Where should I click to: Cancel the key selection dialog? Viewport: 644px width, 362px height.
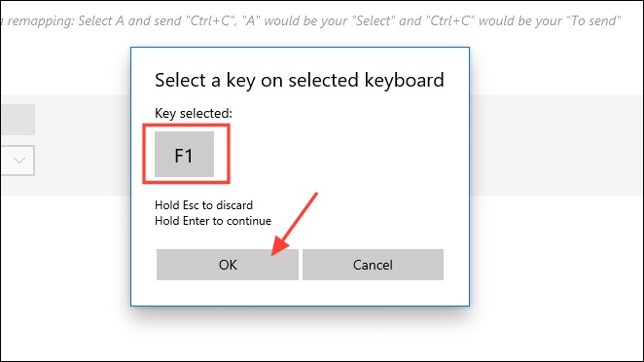pyautogui.click(x=373, y=265)
